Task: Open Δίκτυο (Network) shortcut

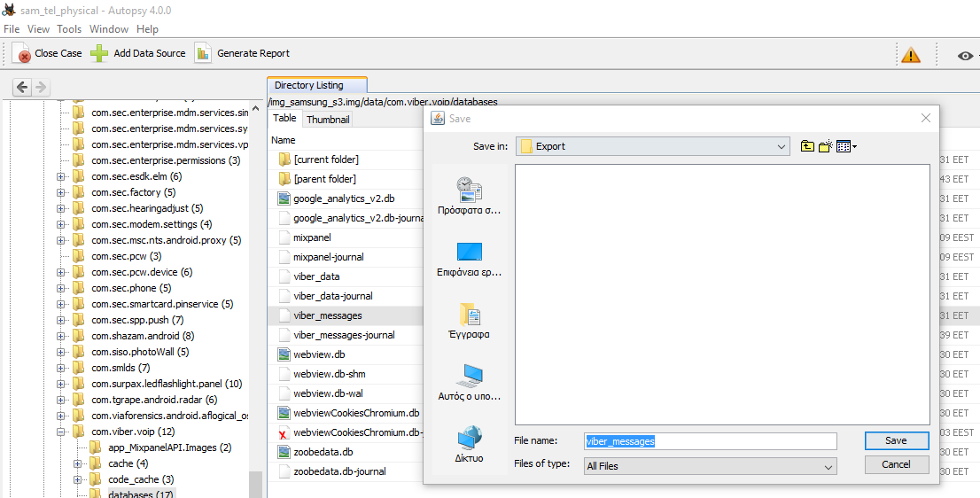Action: click(x=470, y=444)
